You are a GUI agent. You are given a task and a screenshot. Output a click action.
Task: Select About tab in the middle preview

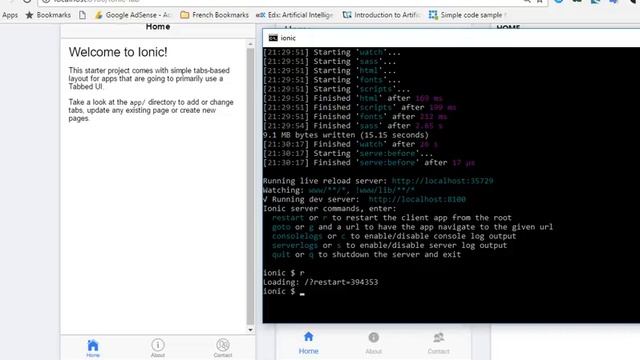click(x=373, y=343)
